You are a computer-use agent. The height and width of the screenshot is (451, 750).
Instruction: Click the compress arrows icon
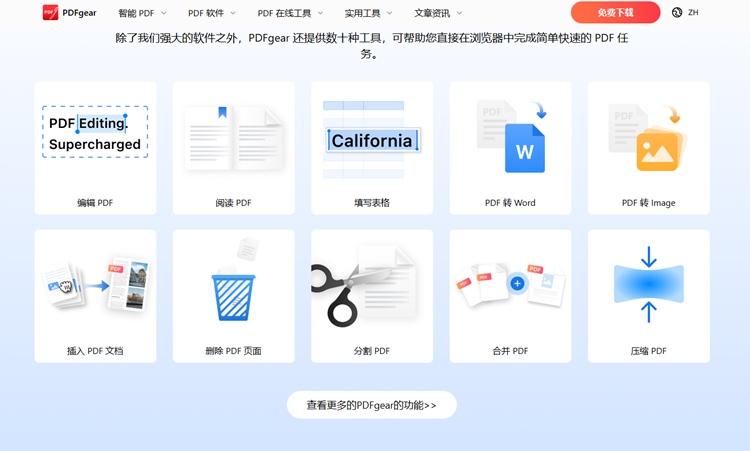point(649,284)
